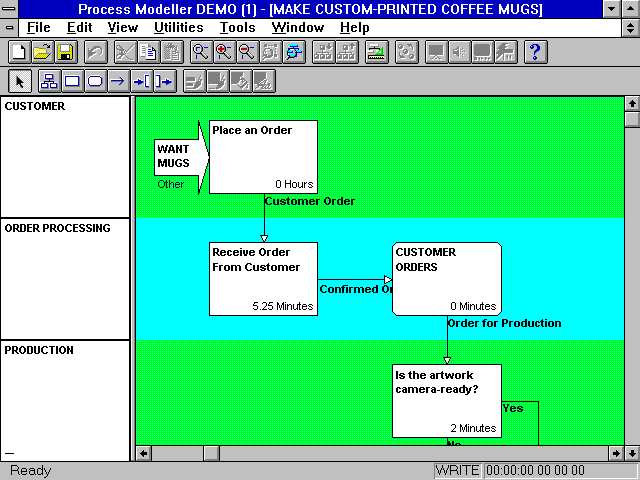
Task: Select the arrow connector tool
Action: tap(118, 81)
